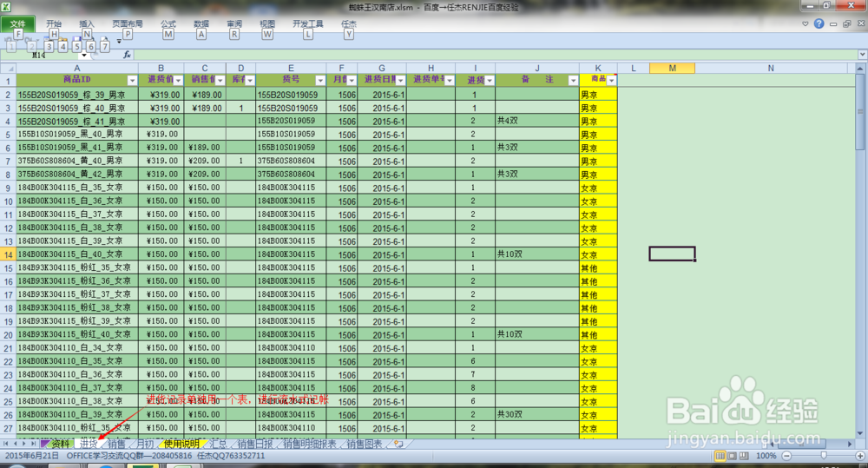
Task: Open filter dropdown in column K header
Action: point(611,81)
